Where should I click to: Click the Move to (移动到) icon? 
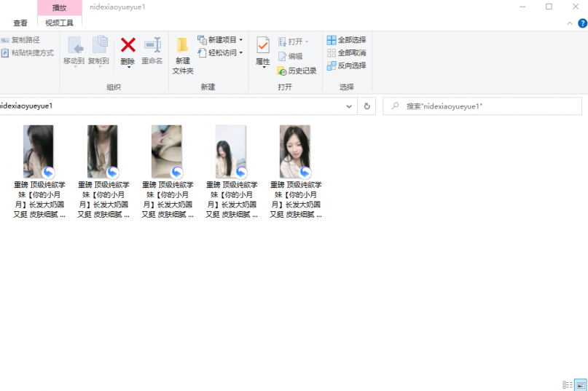click(74, 46)
